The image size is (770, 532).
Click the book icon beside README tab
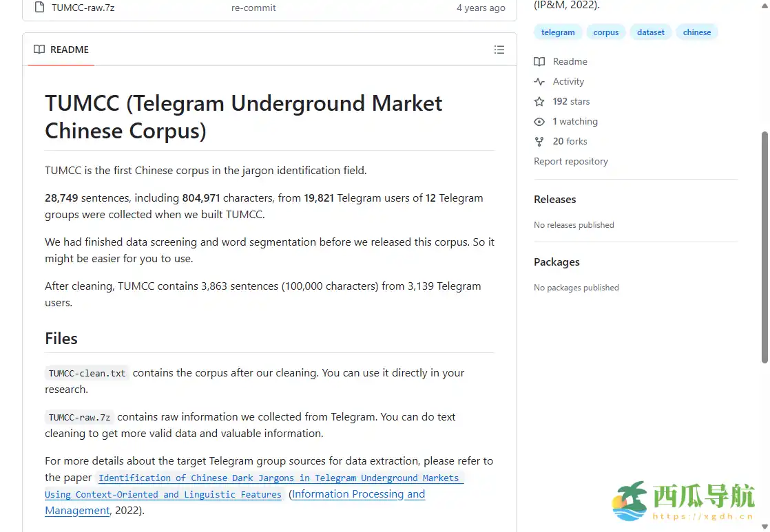(39, 50)
